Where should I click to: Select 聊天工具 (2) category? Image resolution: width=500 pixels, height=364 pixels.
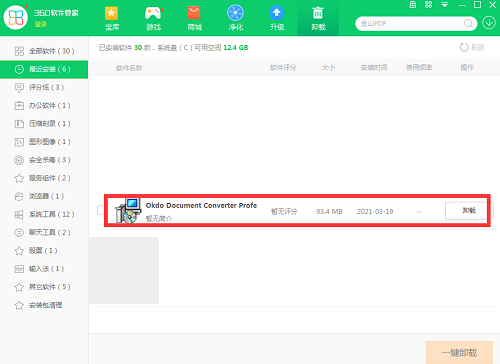pyautogui.click(x=44, y=233)
